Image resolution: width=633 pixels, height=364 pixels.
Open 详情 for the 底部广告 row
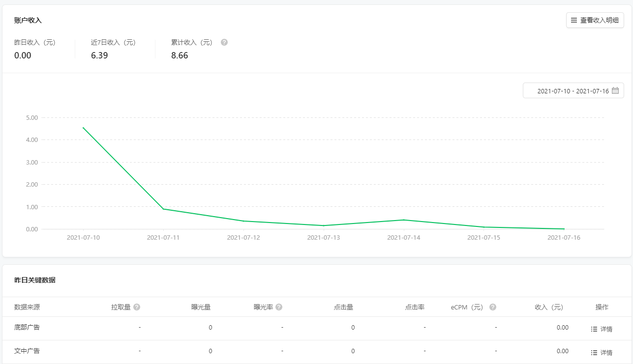tap(602, 329)
